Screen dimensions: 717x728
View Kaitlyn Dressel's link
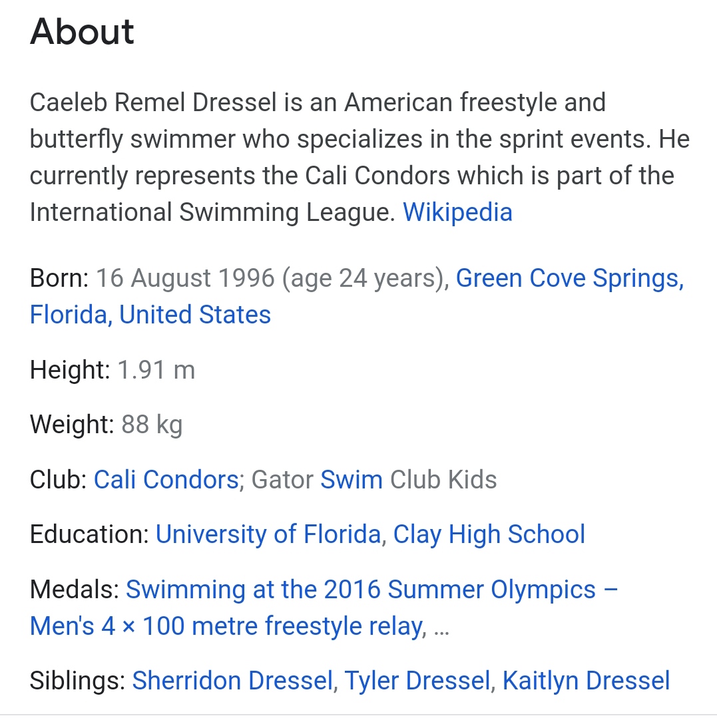point(586,681)
